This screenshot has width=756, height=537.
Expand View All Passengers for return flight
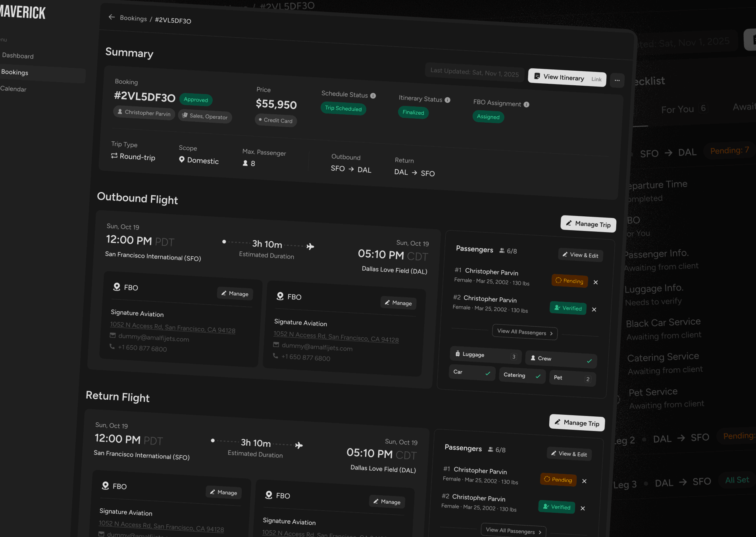[513, 531]
